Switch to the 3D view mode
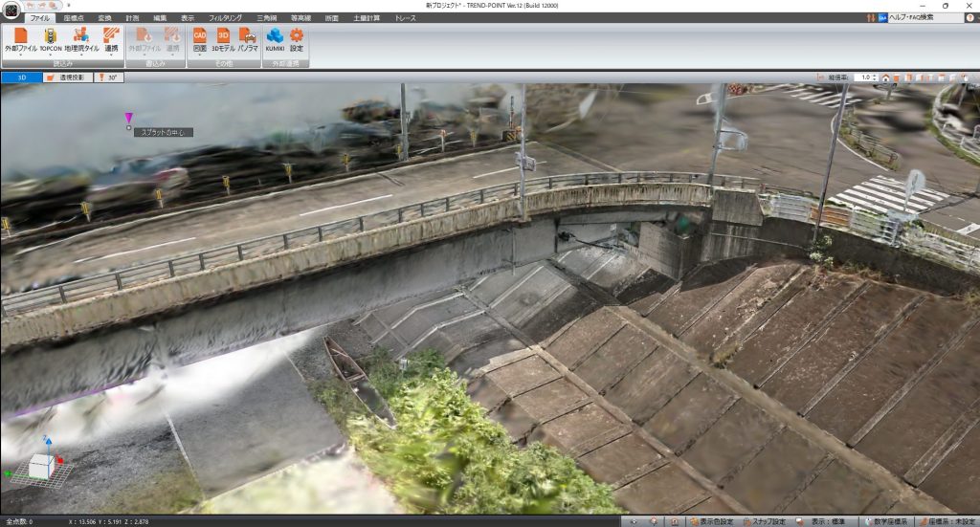This screenshot has width=980, height=527. coord(21,77)
